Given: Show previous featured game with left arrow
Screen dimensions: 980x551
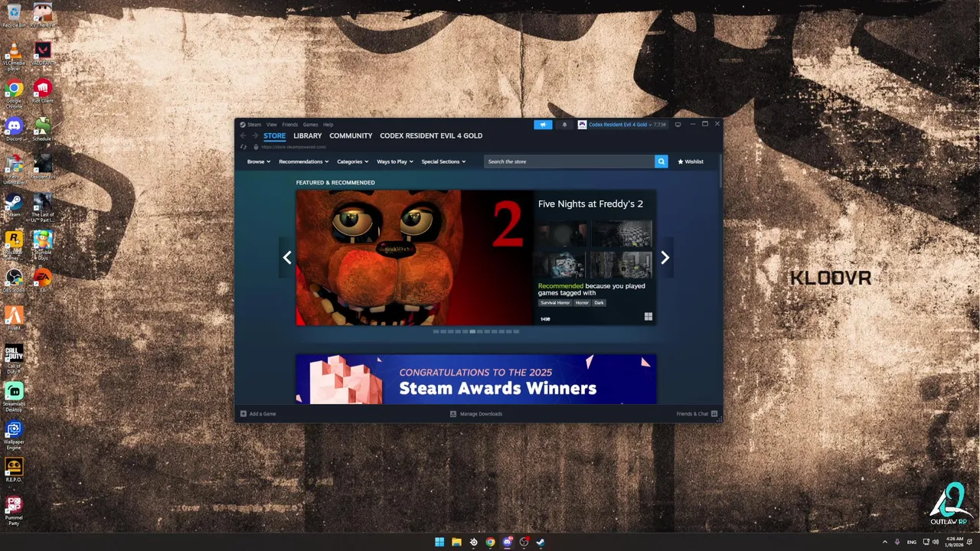Looking at the screenshot, I should click(x=287, y=258).
